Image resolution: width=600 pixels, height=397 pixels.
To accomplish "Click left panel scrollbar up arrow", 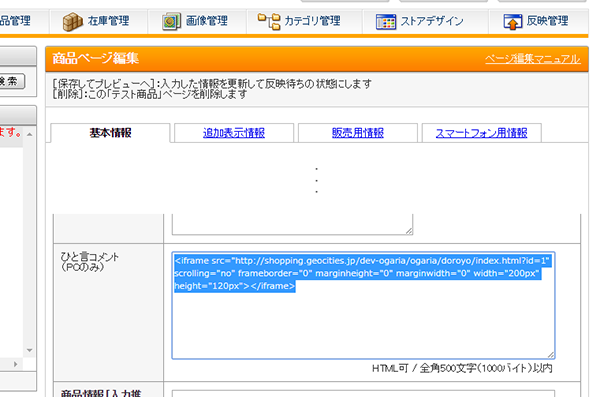I will click(x=29, y=135).
